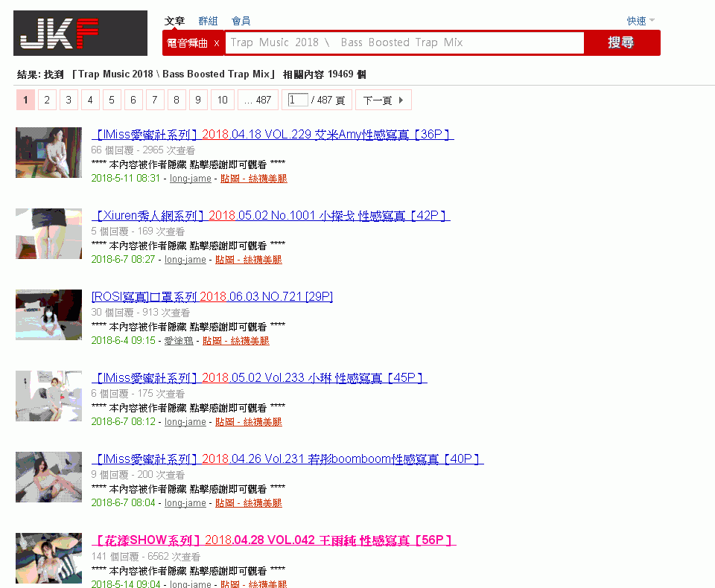The height and width of the screenshot is (588, 715).
Task: Click the red 搜尋 search button
Action: tap(622, 43)
